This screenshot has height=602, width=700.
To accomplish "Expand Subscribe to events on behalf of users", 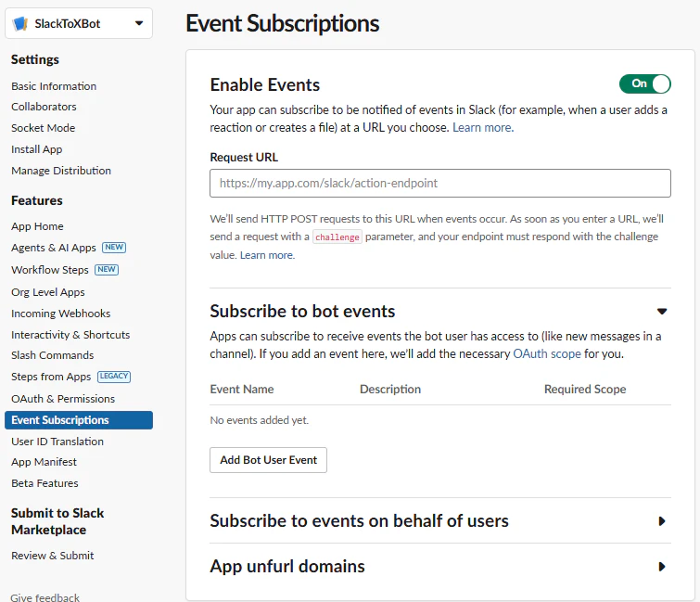I will pyautogui.click(x=662, y=521).
